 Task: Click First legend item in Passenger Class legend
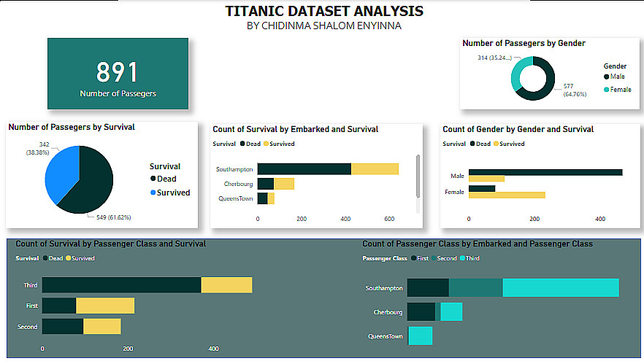(x=420, y=258)
